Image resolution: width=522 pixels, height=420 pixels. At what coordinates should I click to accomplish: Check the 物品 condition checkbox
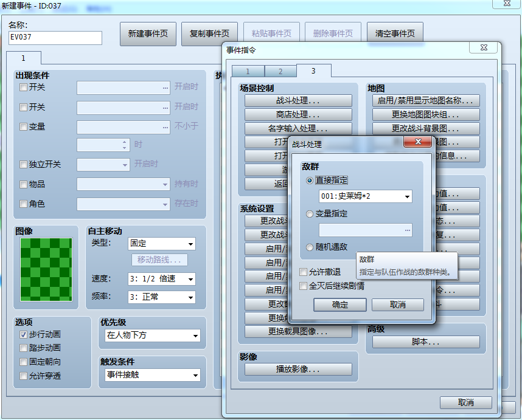(23, 185)
